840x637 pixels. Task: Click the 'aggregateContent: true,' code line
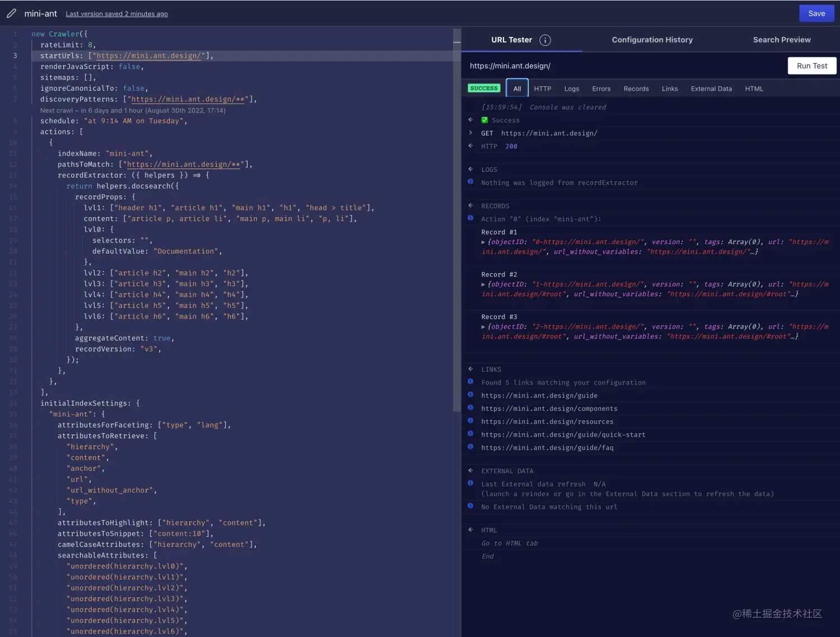click(125, 338)
